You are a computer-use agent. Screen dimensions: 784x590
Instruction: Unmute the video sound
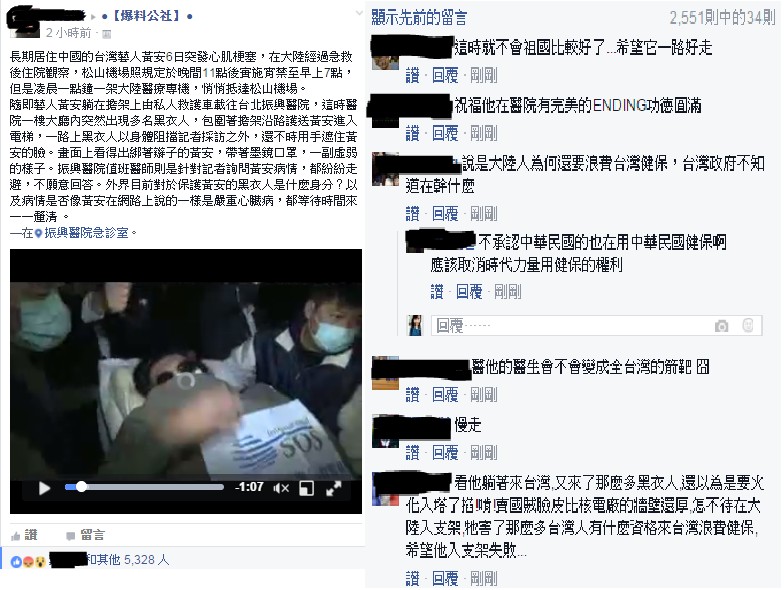point(281,488)
